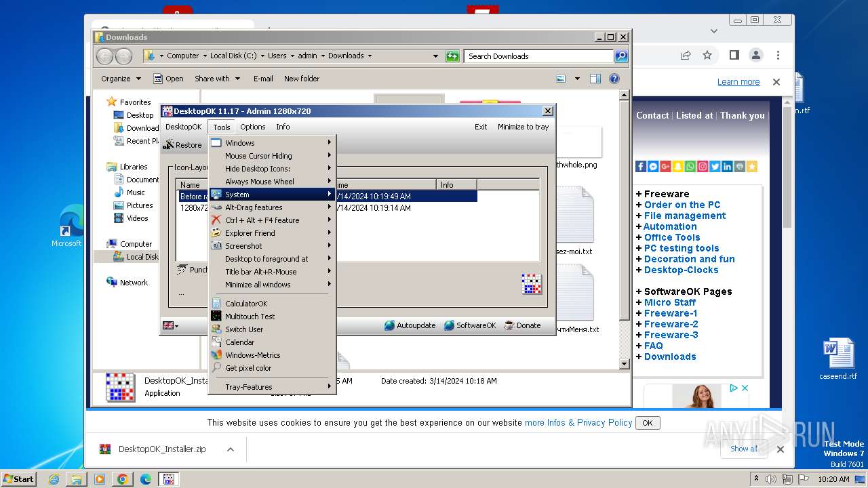Expand the Ctrl + Alt + F4 feature submenu
The height and width of the screenshot is (488, 868).
(273, 220)
